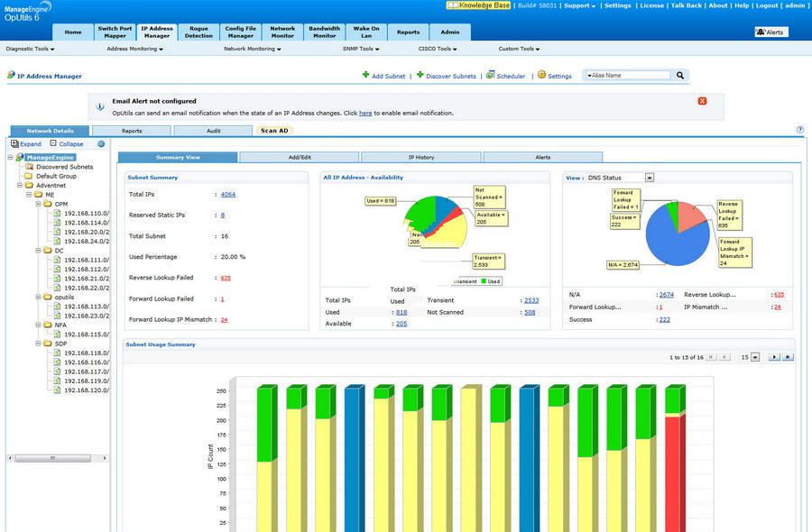Switch to the Add/Edit tab
812x532 pixels.
click(300, 157)
